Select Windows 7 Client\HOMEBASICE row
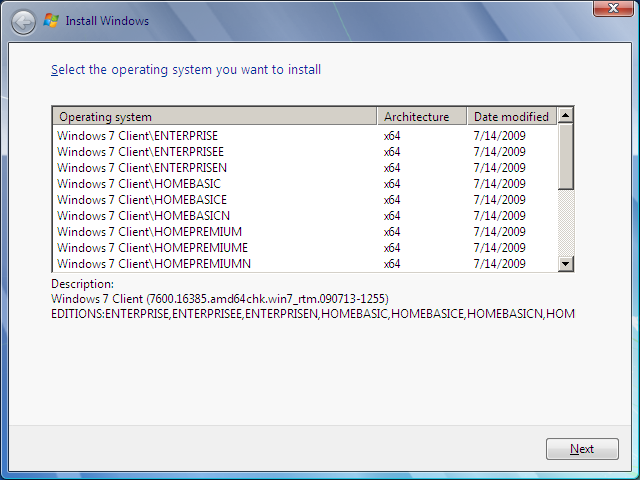The width and height of the screenshot is (640, 480). pos(304,200)
